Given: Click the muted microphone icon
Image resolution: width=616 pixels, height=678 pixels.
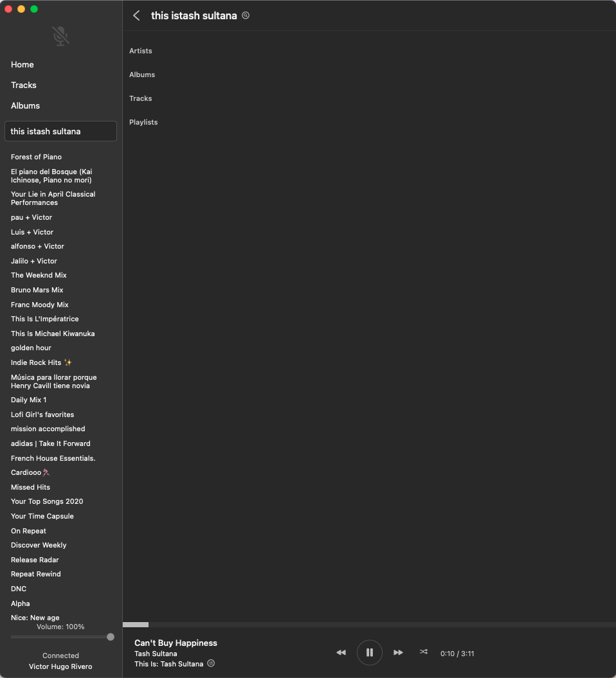Looking at the screenshot, I should pyautogui.click(x=60, y=37).
